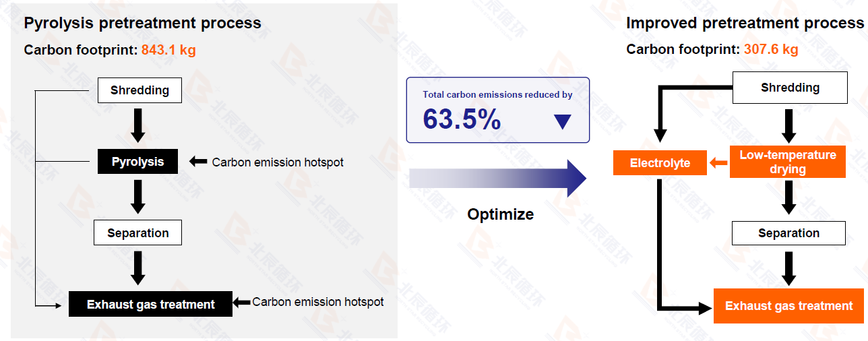
Task: Click the left Separation box
Action: point(137,233)
